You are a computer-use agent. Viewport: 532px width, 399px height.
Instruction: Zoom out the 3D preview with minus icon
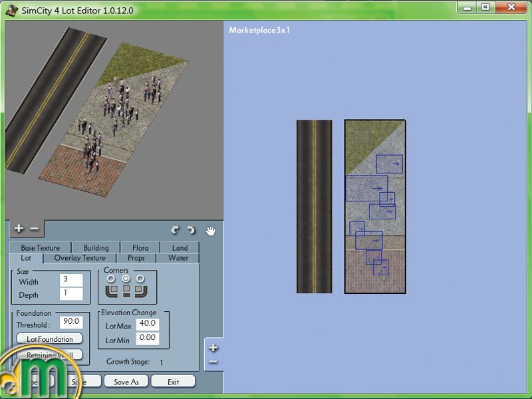coord(35,228)
